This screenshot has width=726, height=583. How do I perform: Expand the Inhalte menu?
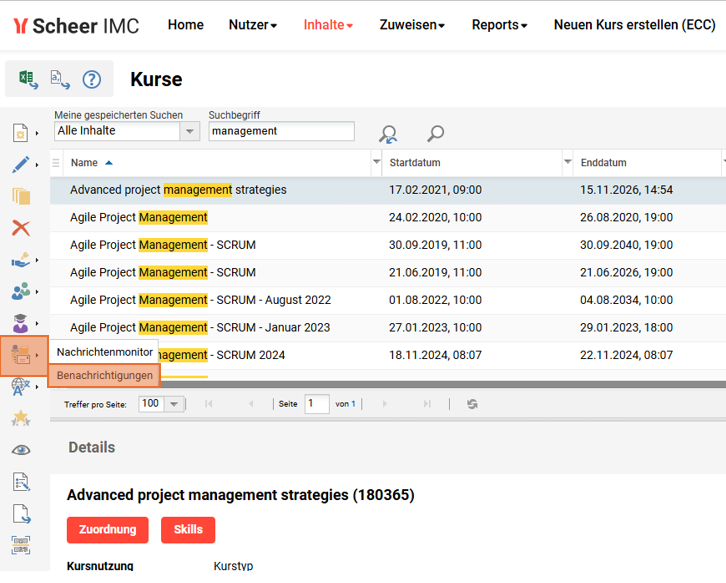tap(328, 25)
